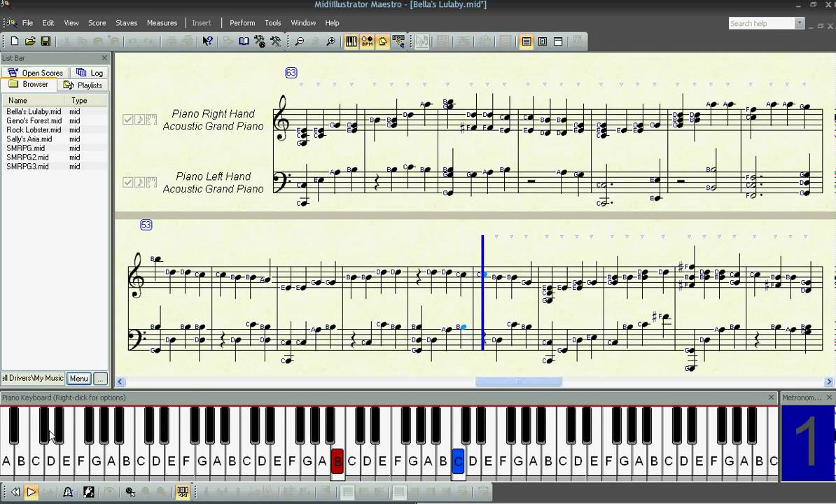Click the first tools icon with hammer and wrench
Screen dimensions: 836x504
(x=260, y=41)
